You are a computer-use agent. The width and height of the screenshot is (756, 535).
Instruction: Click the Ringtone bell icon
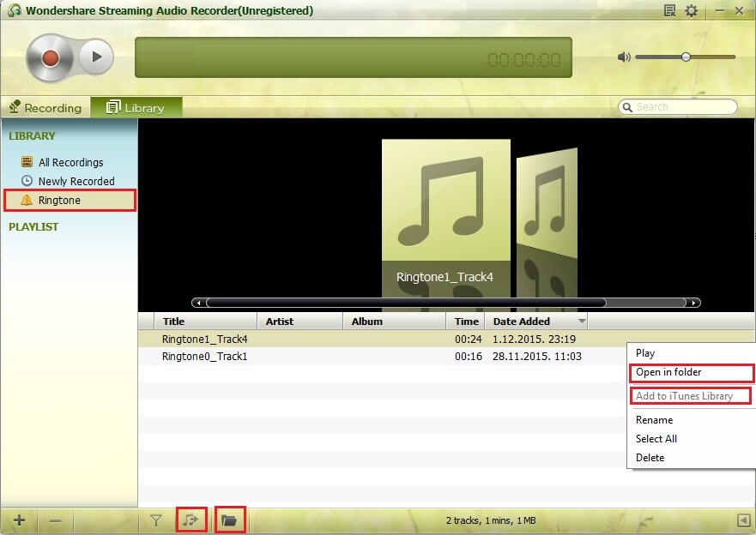pyautogui.click(x=27, y=200)
